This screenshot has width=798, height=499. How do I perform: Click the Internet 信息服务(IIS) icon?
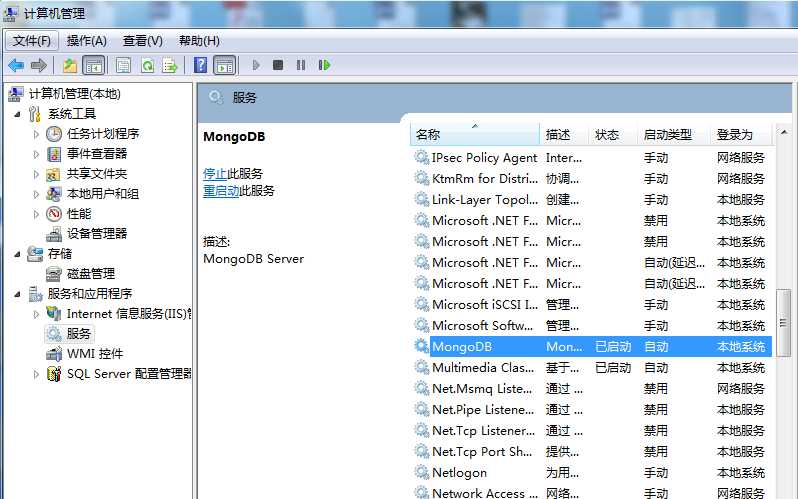point(54,314)
